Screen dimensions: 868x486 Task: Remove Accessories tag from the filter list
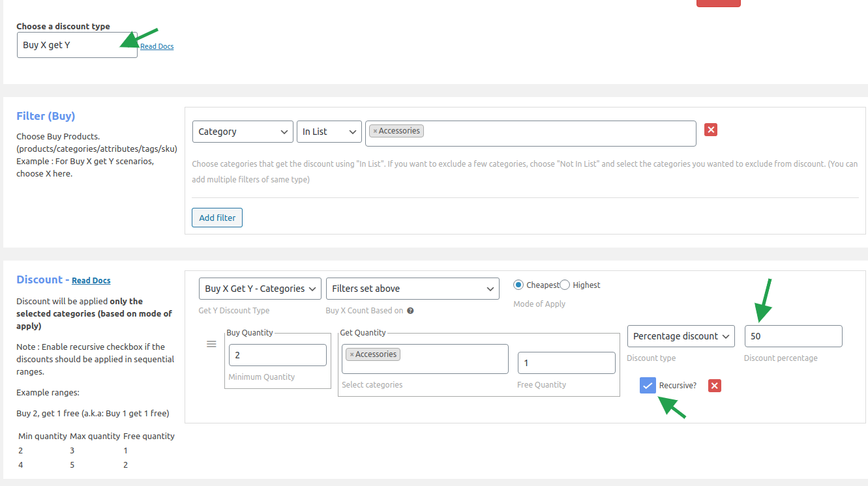375,131
